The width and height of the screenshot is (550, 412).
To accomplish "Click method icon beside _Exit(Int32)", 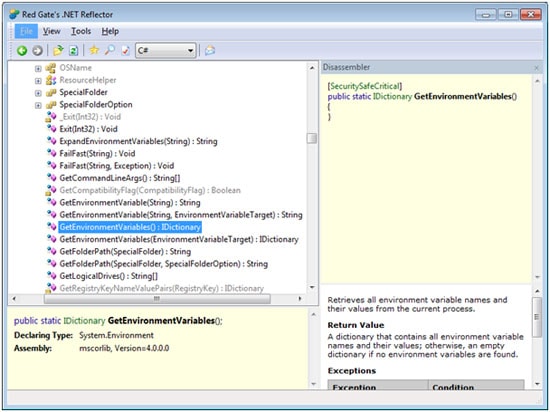I will (x=51, y=117).
